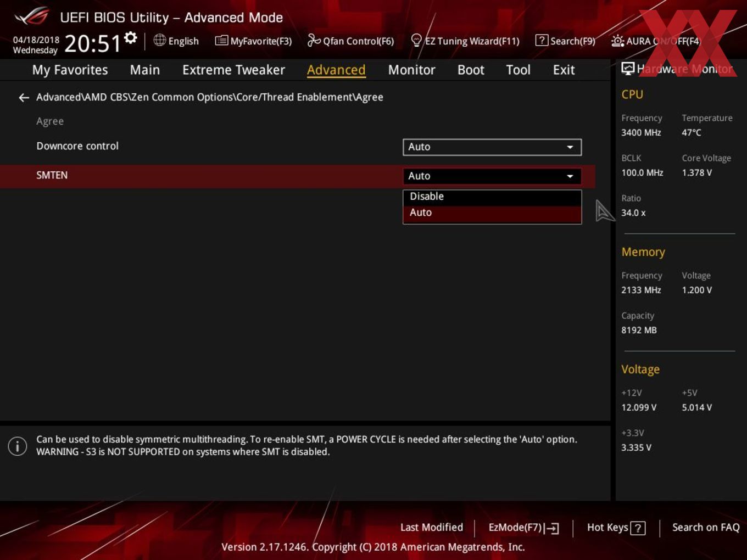Click the Search question mark icon
Image resolution: width=747 pixels, height=560 pixels.
click(x=541, y=40)
